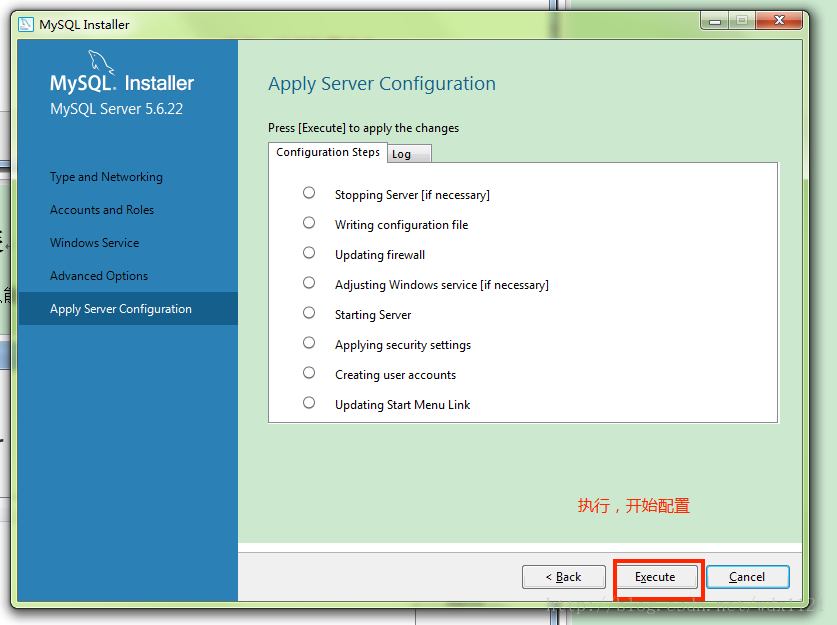
Task: Click the MySQL dolphin logo
Action: coord(101,62)
